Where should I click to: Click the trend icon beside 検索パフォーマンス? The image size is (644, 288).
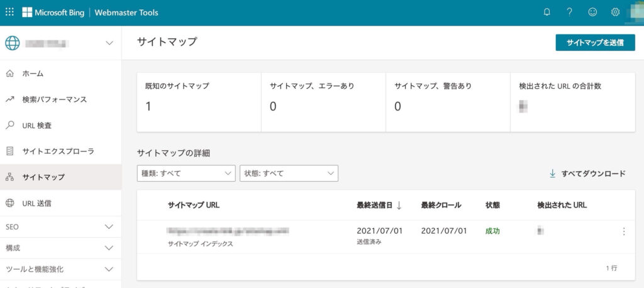(10, 99)
